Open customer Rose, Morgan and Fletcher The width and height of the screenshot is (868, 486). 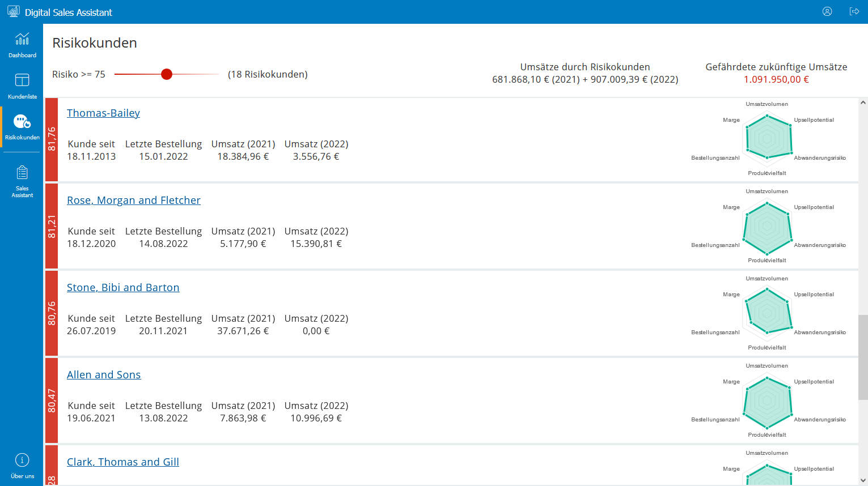(134, 200)
